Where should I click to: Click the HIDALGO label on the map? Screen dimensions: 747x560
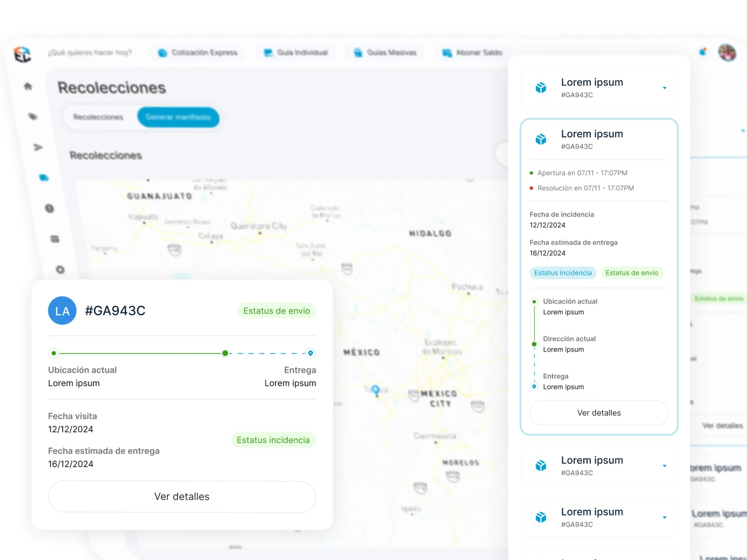(x=430, y=233)
